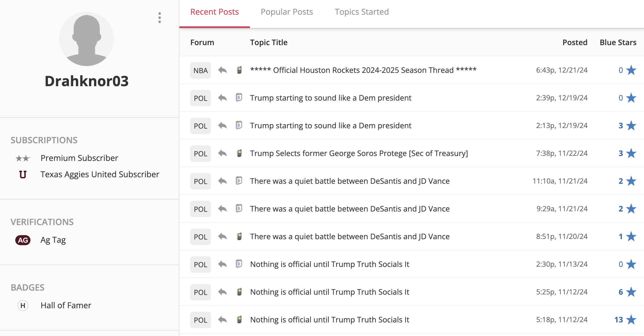Click the Texas Aggies United Subscriber entry

(100, 174)
